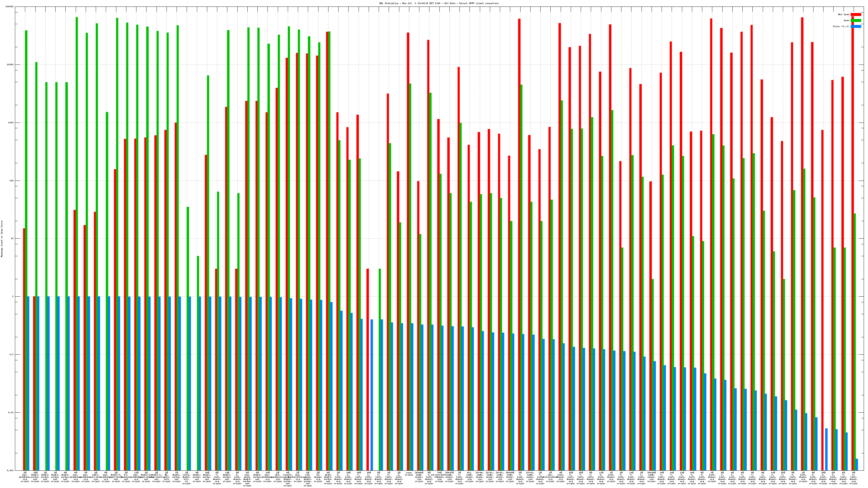
Task: Click the sa-accredit.habeas.com x-axis label
Action: 439,477
